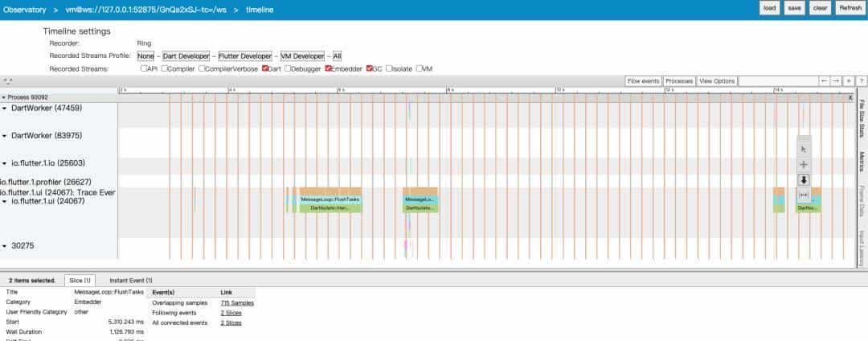This screenshot has height=341, width=868.
Task: Select the DartIso... slice near 14s
Action: click(x=809, y=208)
